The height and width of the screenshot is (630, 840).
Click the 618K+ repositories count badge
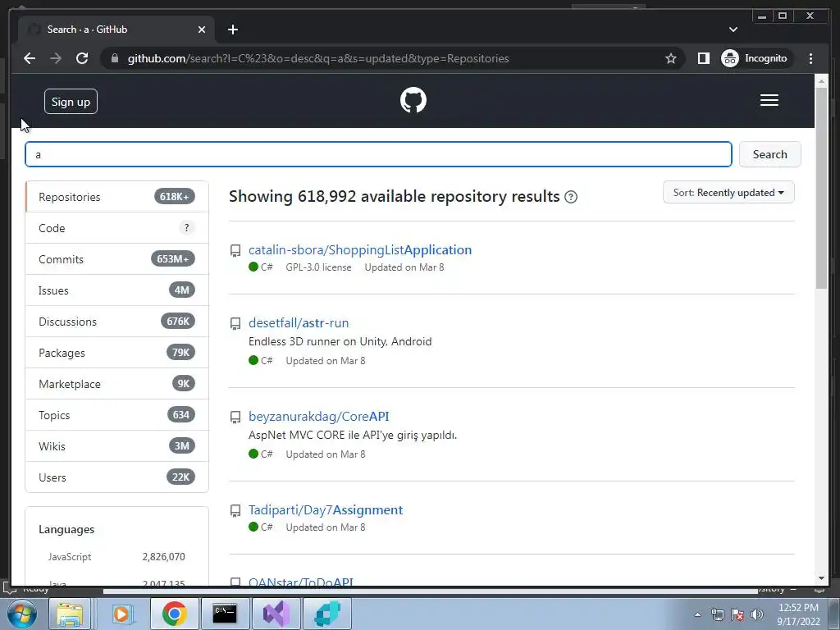click(174, 197)
